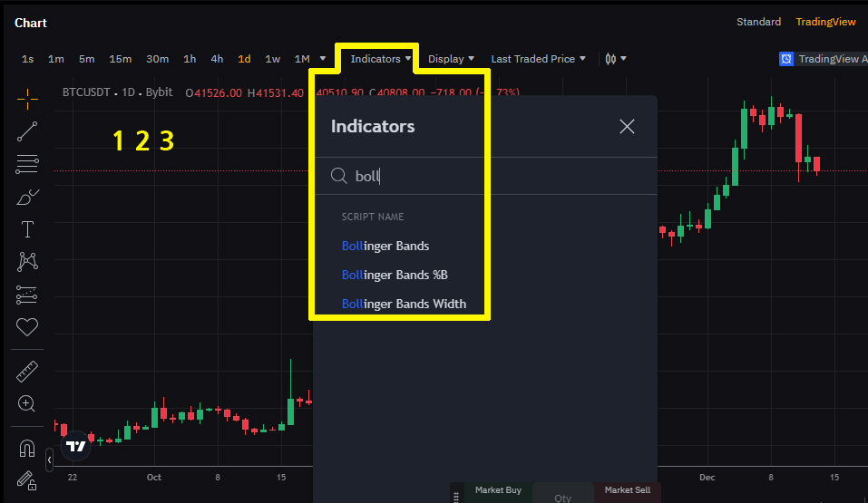The width and height of the screenshot is (868, 503).
Task: Click the BTCUSDT symbol title
Action: 86,92
